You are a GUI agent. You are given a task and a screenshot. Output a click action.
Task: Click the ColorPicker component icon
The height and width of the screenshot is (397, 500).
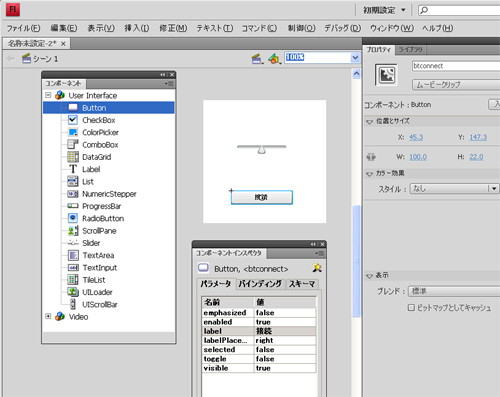coord(73,132)
